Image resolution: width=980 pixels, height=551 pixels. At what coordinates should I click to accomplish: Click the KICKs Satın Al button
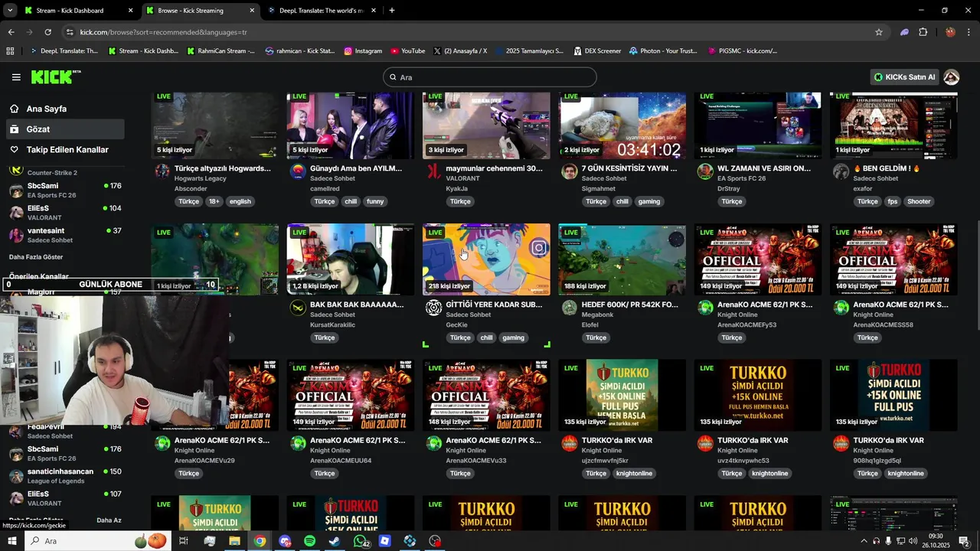(x=904, y=77)
